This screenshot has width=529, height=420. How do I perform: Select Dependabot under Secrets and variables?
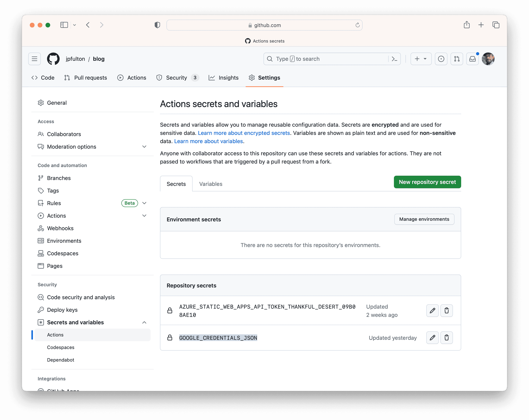pos(61,360)
